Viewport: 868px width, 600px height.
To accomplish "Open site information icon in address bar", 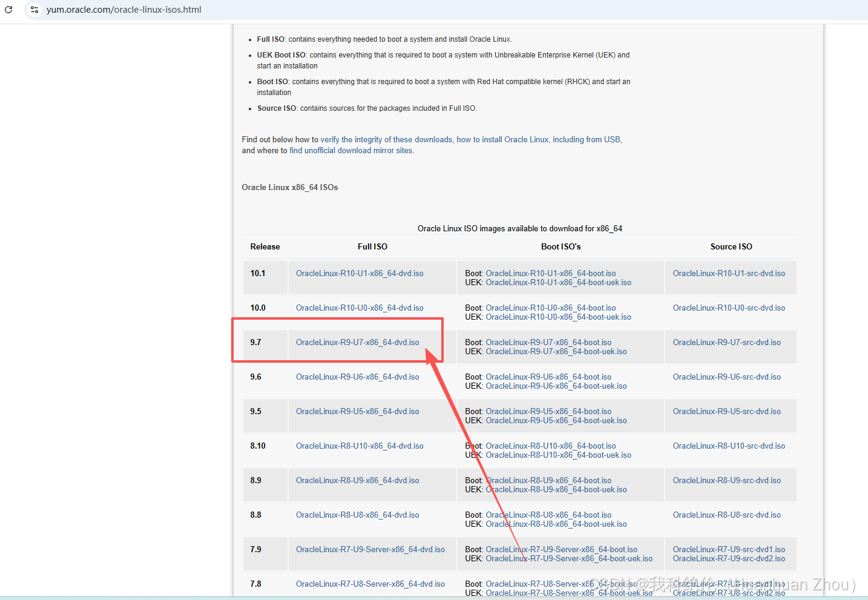I will pos(35,10).
